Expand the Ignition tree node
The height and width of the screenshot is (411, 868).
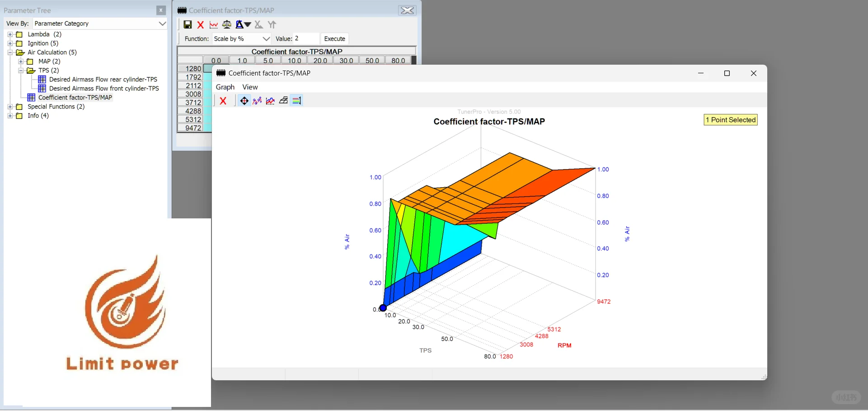10,43
